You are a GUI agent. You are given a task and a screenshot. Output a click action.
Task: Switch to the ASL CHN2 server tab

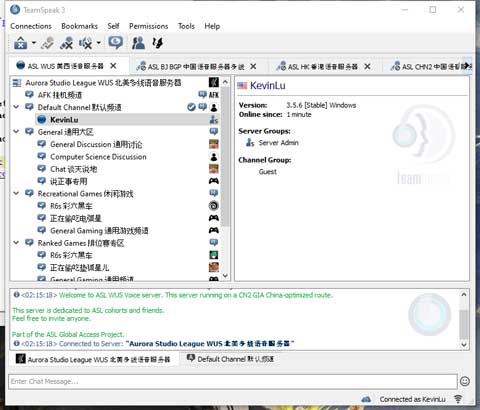click(x=428, y=67)
